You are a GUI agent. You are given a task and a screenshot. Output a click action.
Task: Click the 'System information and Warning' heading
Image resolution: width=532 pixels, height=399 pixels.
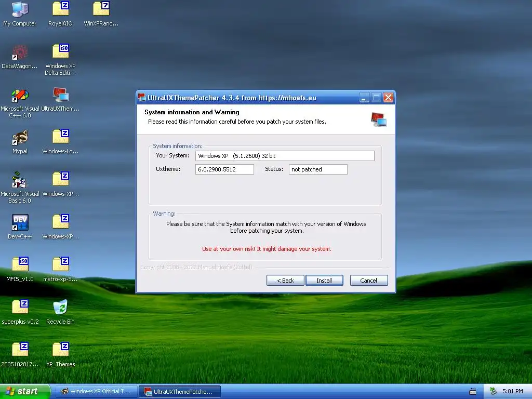(192, 112)
